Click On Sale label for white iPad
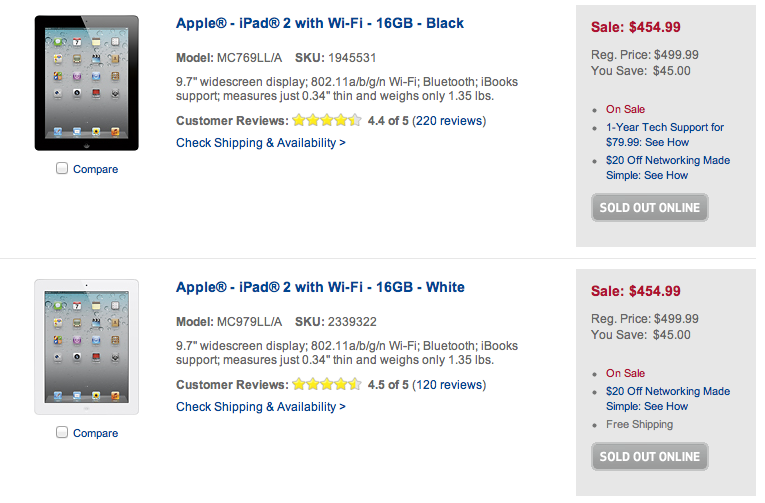Screen dimensions: 765x503 coord(625,373)
